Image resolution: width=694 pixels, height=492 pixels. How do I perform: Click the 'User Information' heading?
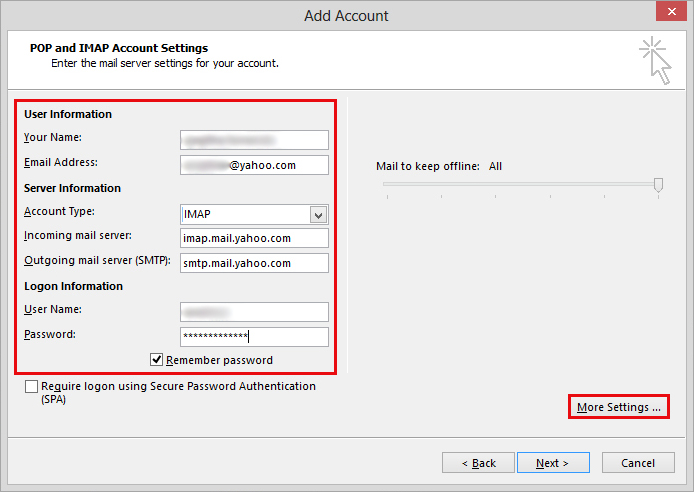pyautogui.click(x=68, y=114)
